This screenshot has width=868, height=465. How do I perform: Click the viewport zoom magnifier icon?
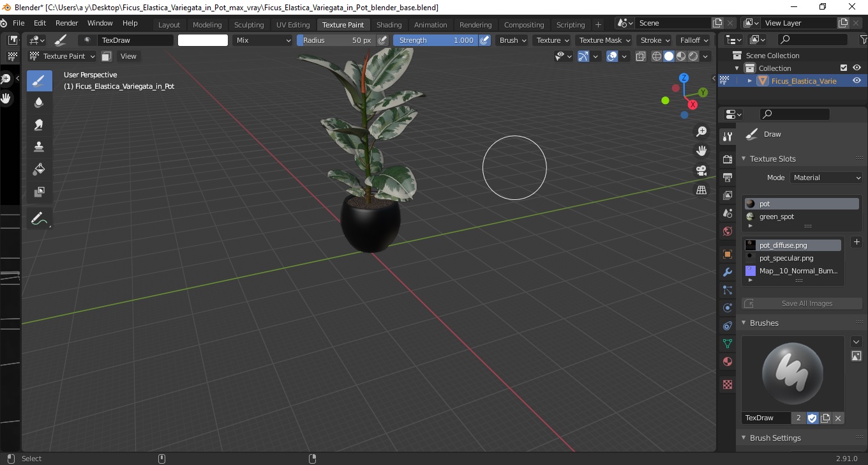701,132
